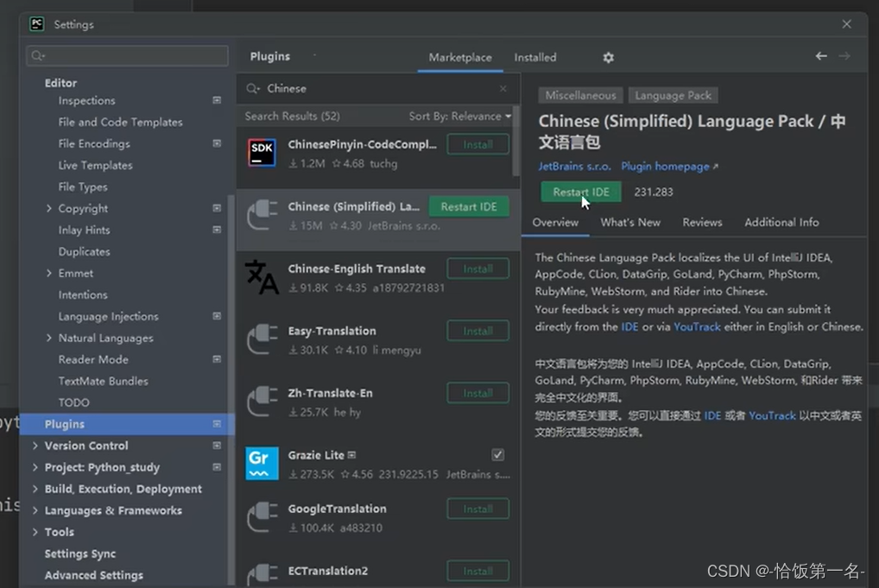Select File and Code Templates in tree
This screenshot has height=588, width=879.
coord(120,123)
